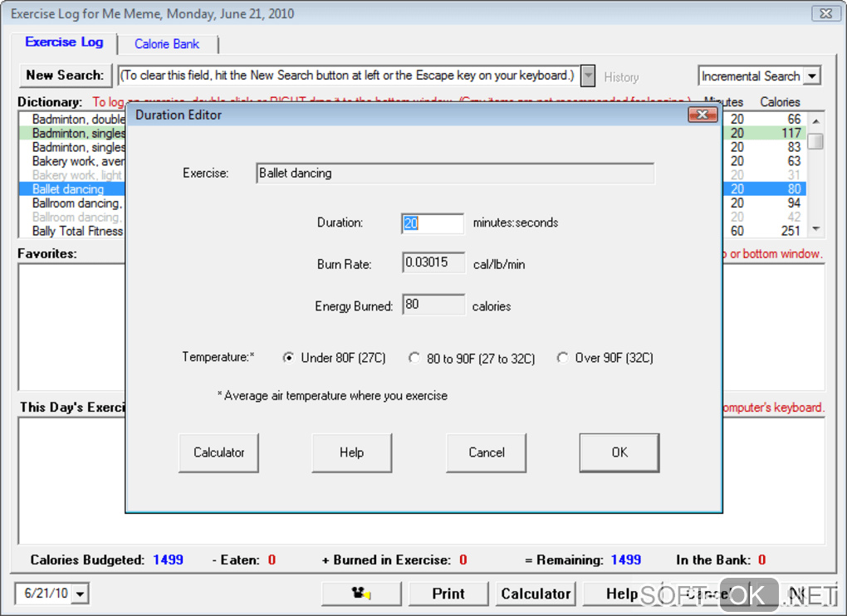The width and height of the screenshot is (847, 616).
Task: Click the search text field
Action: 349,76
